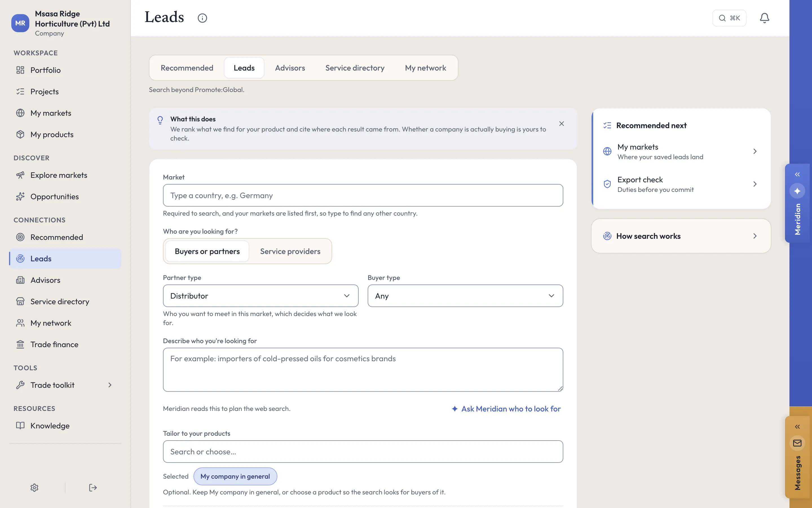Switch to the Service directory tab
The image size is (812, 508).
pos(355,68)
